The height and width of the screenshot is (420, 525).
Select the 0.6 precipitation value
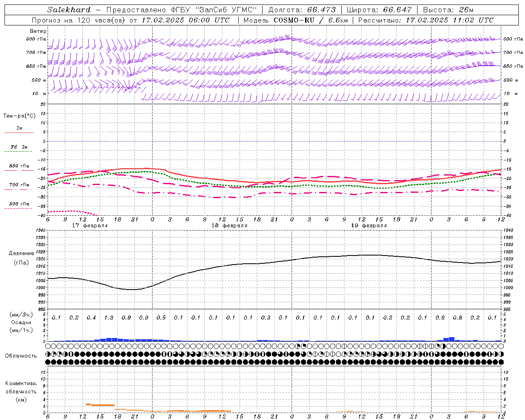click(440, 317)
